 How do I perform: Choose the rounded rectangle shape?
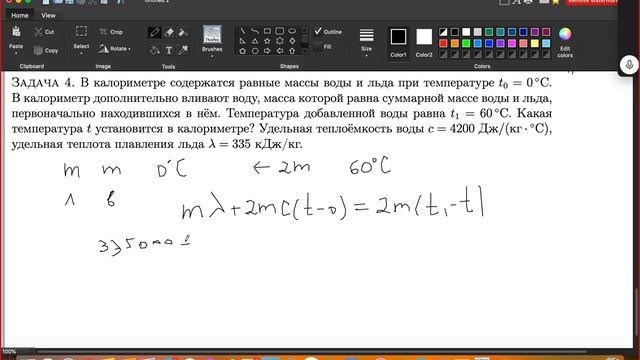tap(280, 31)
